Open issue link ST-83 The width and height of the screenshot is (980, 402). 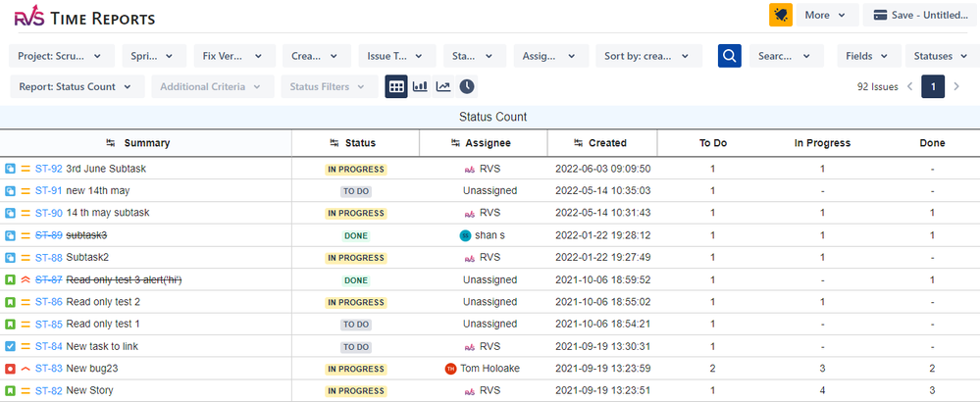coord(49,369)
